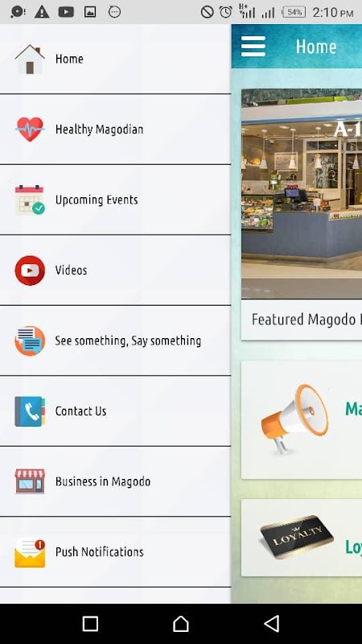
Task: Tap the Android home navigation button
Action: 180,623
